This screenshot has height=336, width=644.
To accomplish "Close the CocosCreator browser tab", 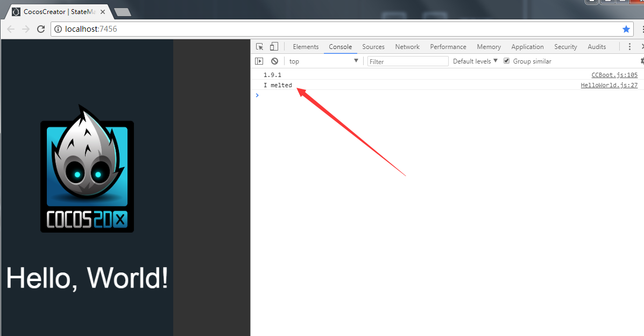I will pos(103,12).
